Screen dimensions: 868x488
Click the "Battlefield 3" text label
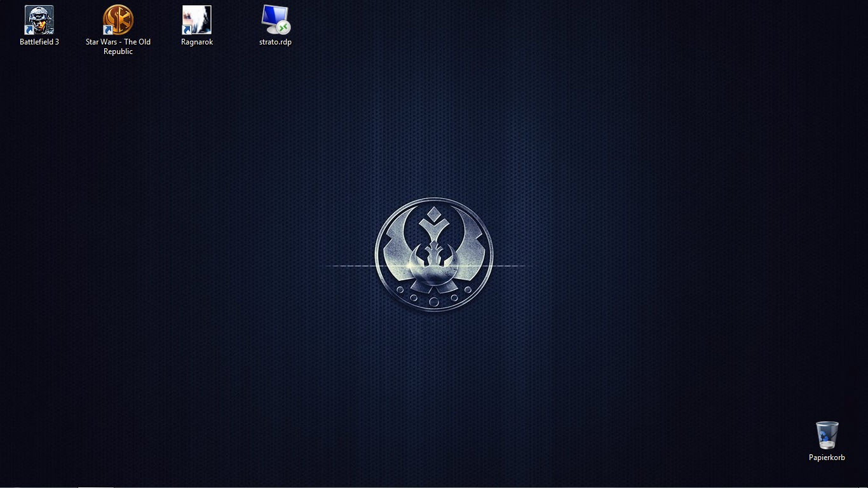pos(39,42)
